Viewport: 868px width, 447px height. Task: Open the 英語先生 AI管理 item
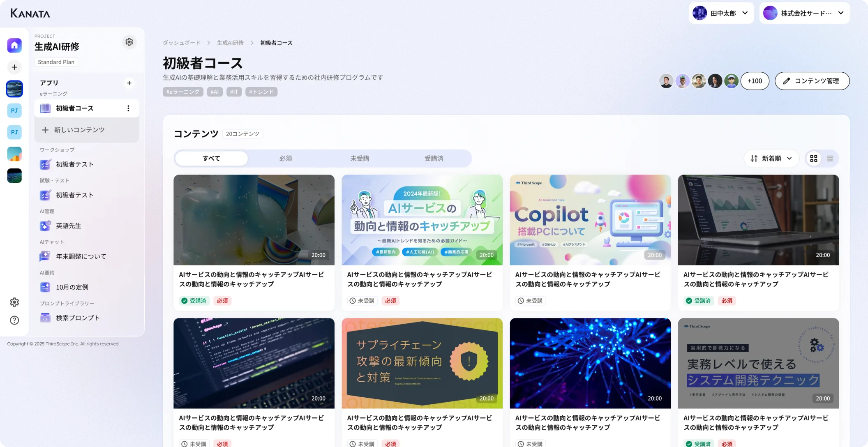click(69, 226)
